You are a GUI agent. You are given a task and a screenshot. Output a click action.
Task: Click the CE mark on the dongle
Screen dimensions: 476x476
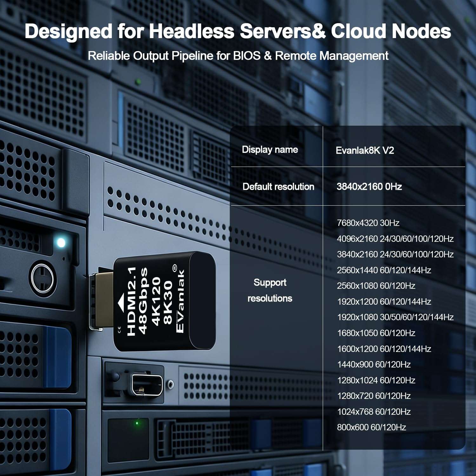[x=119, y=329]
